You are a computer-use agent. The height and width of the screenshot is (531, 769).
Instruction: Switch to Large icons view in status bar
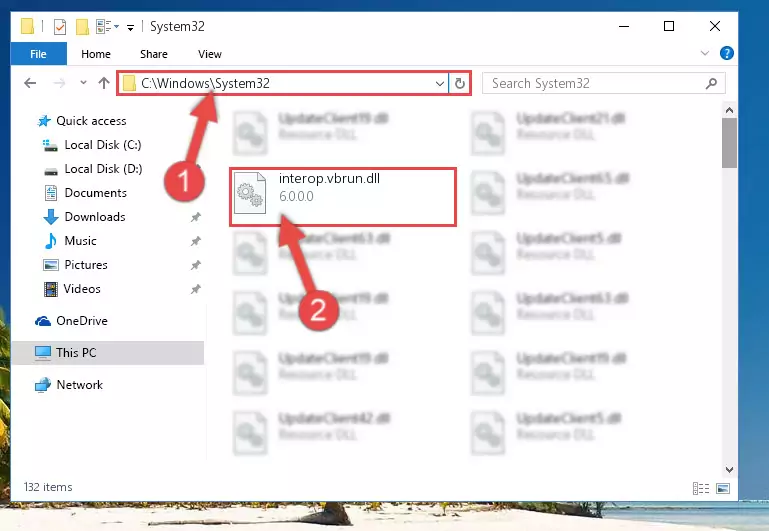[723, 488]
